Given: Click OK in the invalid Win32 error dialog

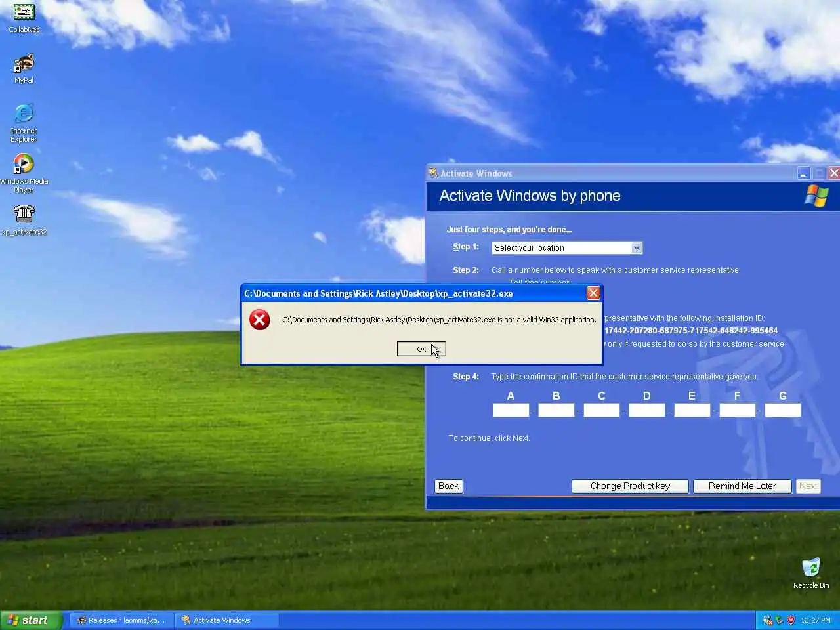Looking at the screenshot, I should click(x=421, y=349).
